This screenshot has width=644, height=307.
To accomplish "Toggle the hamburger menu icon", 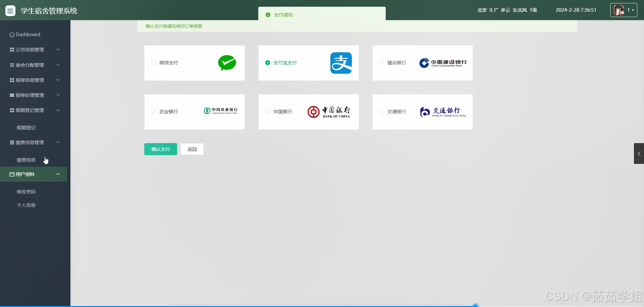I will pos(10,11).
